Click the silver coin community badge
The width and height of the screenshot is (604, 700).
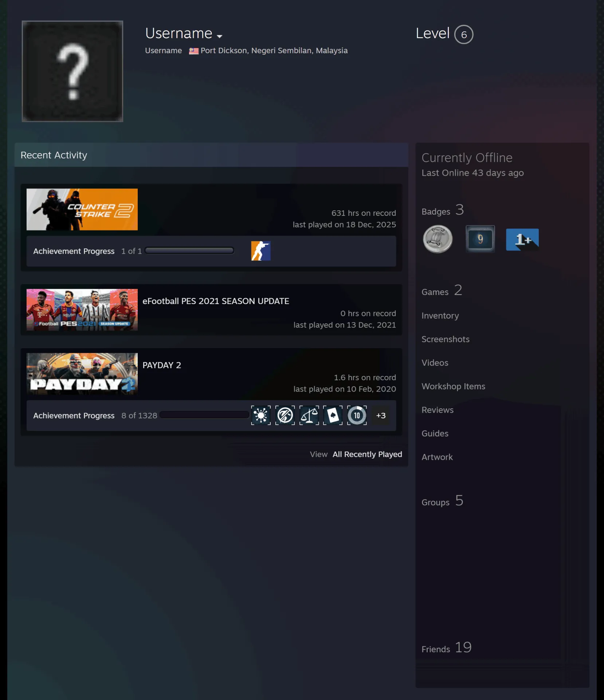pos(438,239)
